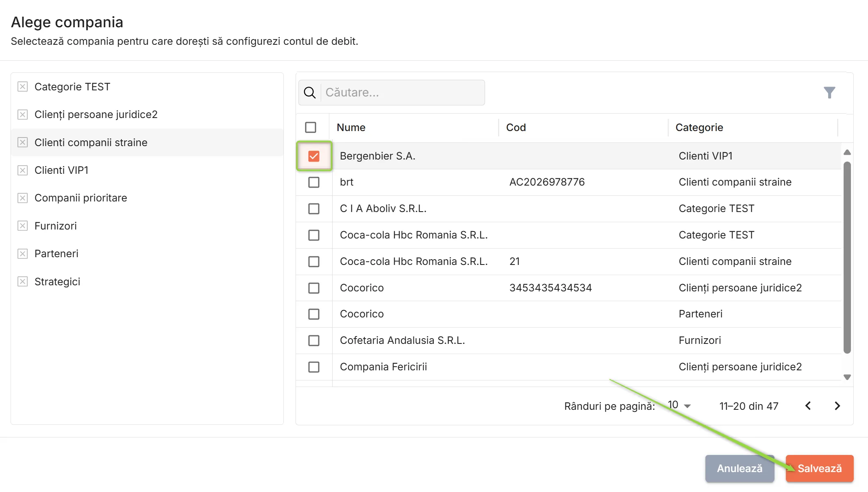Toggle the select-all header checkbox
This screenshot has width=868, height=492.
pos(311,127)
